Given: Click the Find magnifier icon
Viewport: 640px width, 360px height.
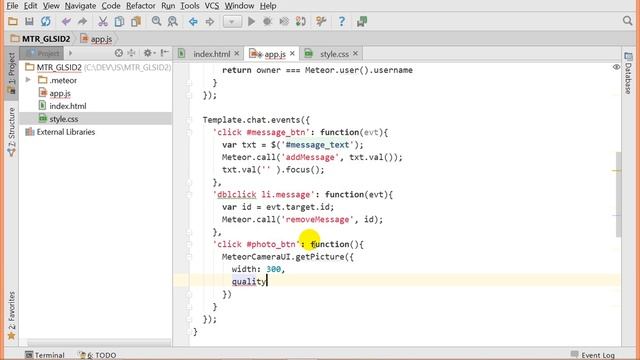Looking at the screenshot, I should pyautogui.click(x=156, y=21).
